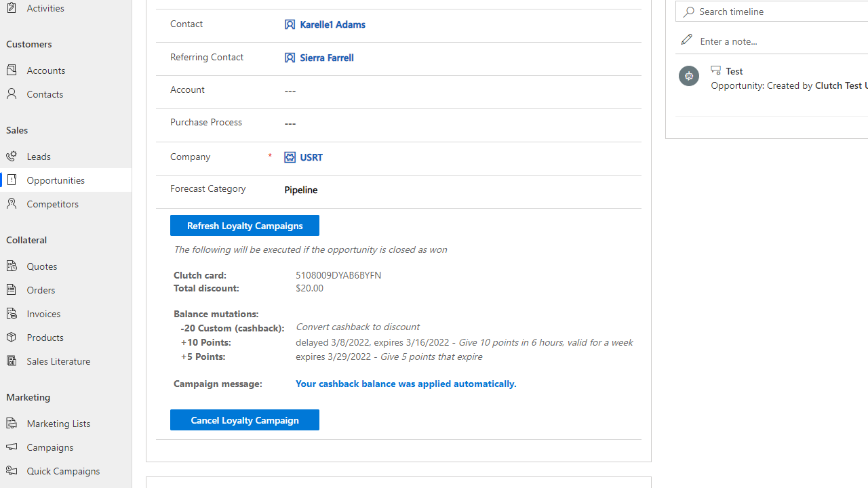Open Marketing Lists in the sidebar
868x488 pixels.
58,424
